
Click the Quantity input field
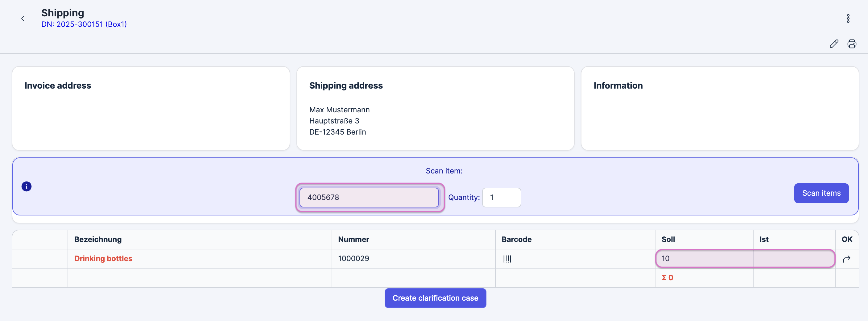pyautogui.click(x=501, y=198)
